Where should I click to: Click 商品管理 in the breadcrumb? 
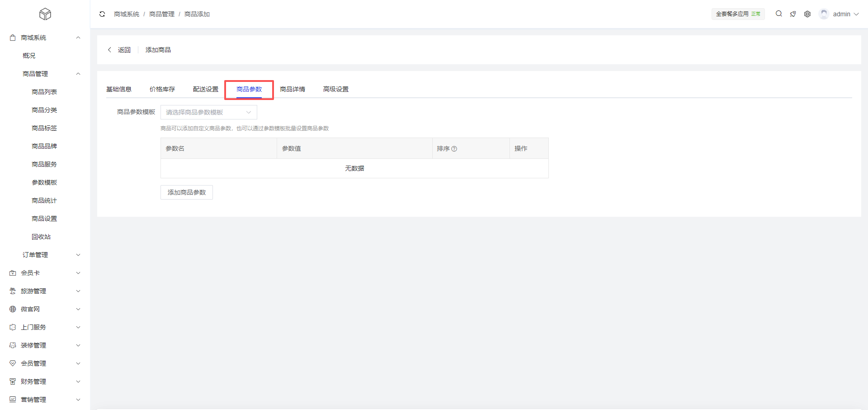click(162, 14)
